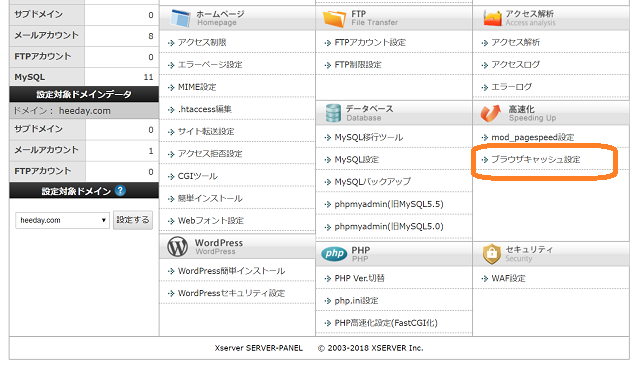Screen dimensions: 640x370
Task: Click the © 2003-2018 XSERVER Inc. text
Action: pos(371,348)
